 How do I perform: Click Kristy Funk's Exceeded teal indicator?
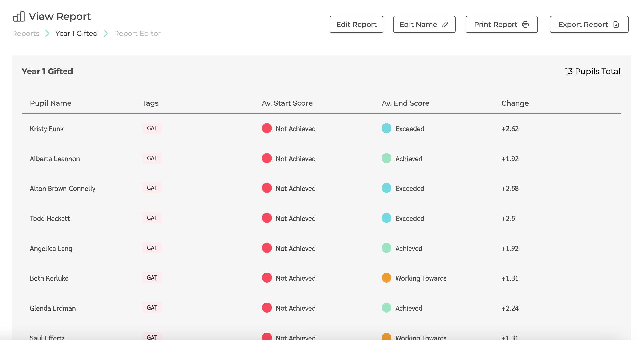(386, 128)
